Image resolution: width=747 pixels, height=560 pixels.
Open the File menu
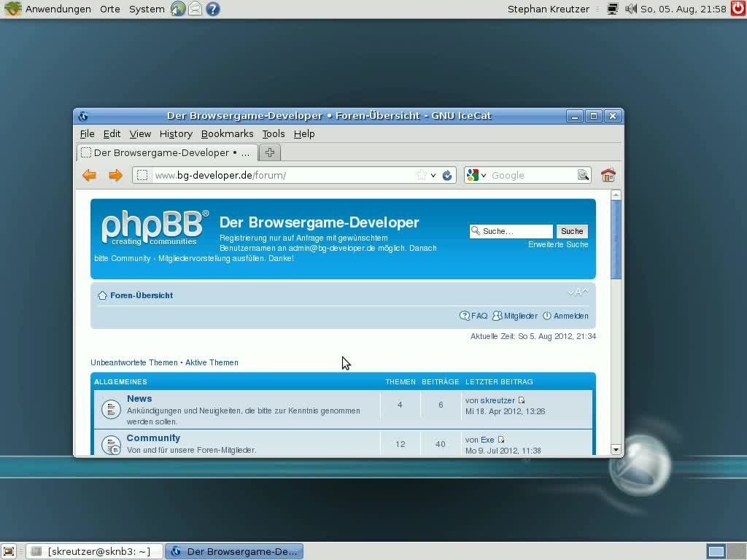click(x=88, y=134)
